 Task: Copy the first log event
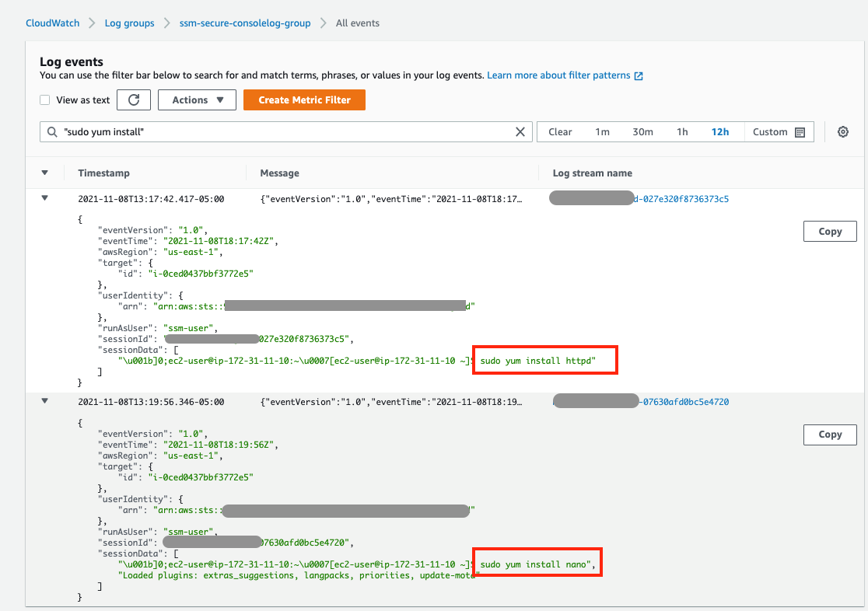tap(830, 231)
